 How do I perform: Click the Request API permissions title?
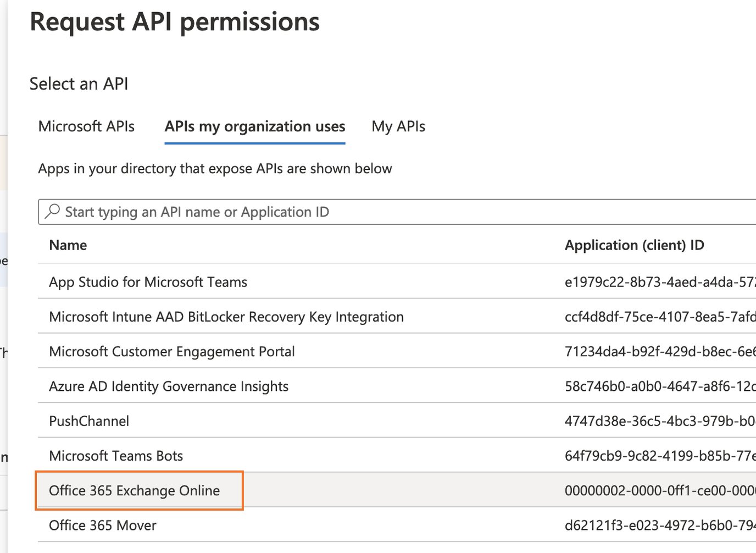[x=175, y=22]
